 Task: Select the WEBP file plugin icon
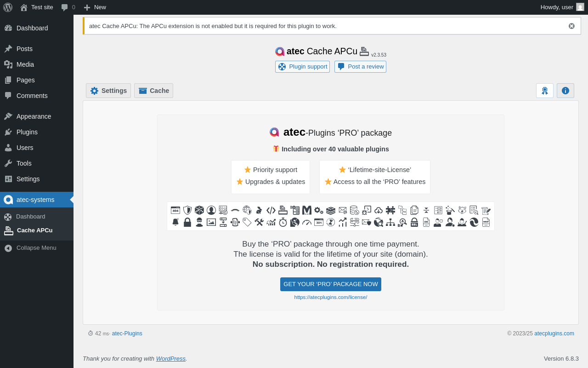[x=486, y=222]
